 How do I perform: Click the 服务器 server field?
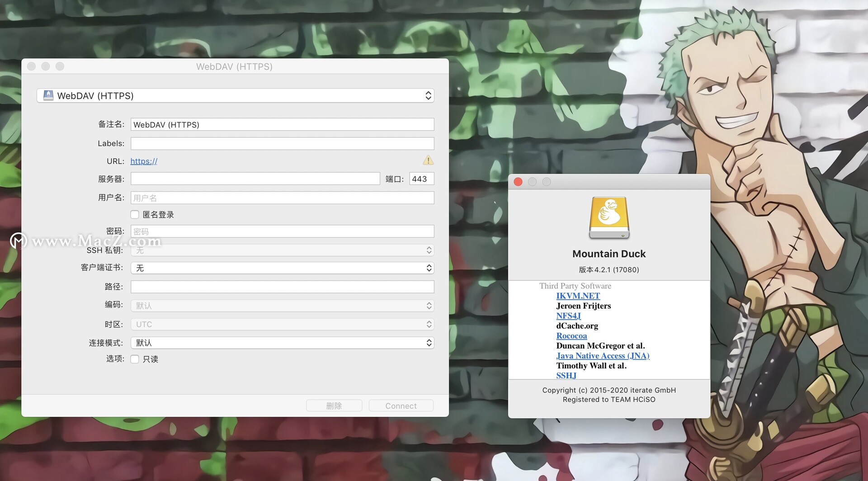pos(255,179)
